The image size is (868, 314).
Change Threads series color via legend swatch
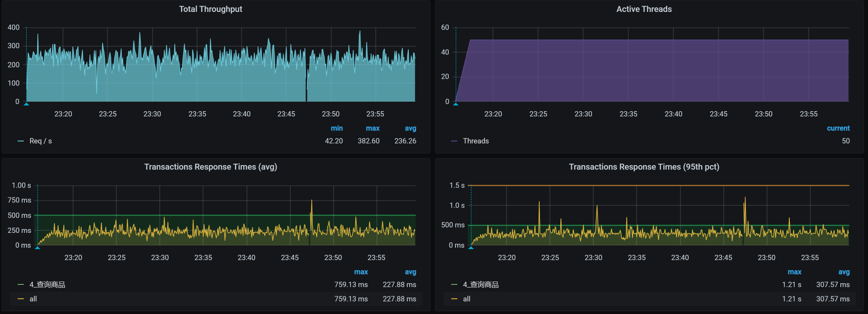click(x=454, y=141)
